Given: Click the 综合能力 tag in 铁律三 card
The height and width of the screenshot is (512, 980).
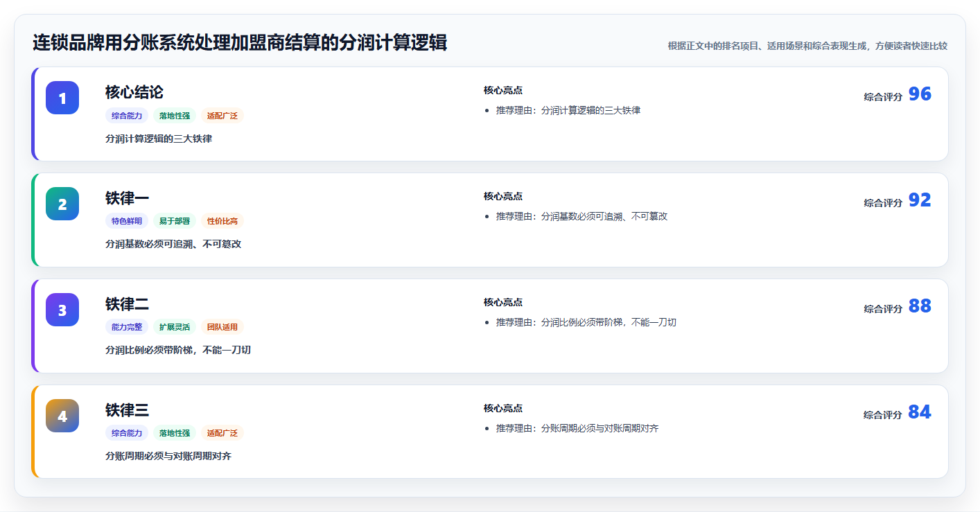Looking at the screenshot, I should [x=127, y=433].
